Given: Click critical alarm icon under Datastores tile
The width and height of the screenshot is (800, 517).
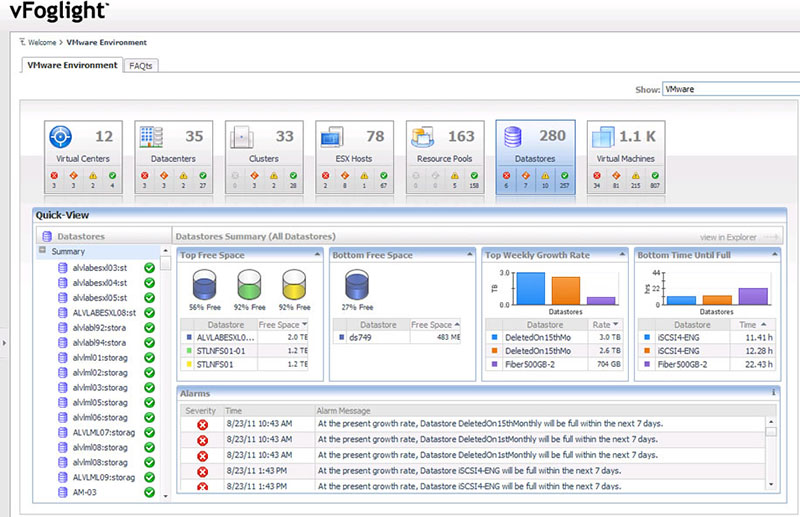Looking at the screenshot, I should tap(526, 176).
